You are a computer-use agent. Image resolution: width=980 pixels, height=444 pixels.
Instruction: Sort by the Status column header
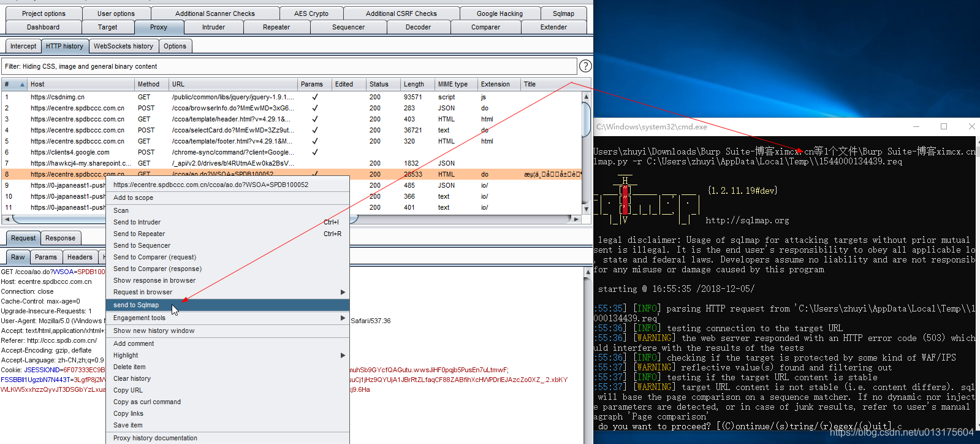pos(384,85)
